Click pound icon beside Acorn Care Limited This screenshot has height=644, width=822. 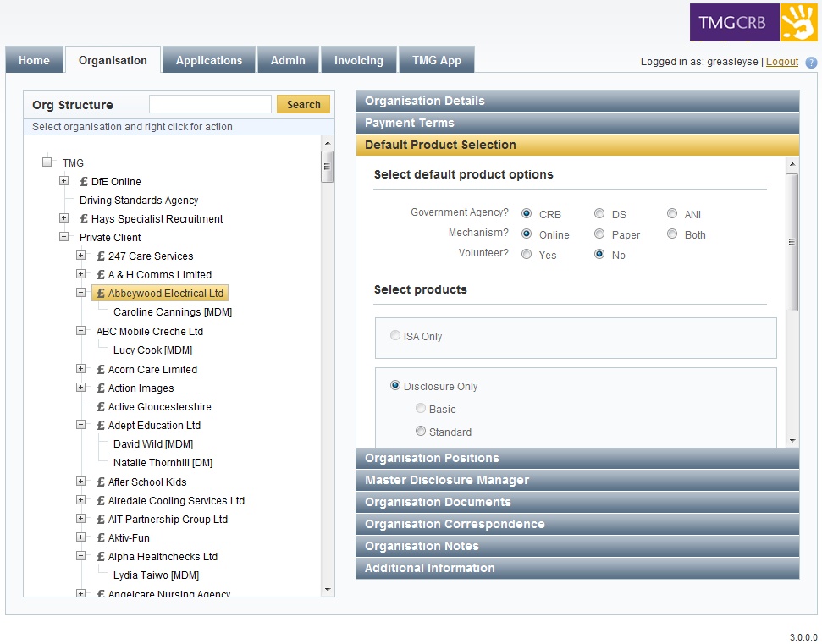[101, 370]
